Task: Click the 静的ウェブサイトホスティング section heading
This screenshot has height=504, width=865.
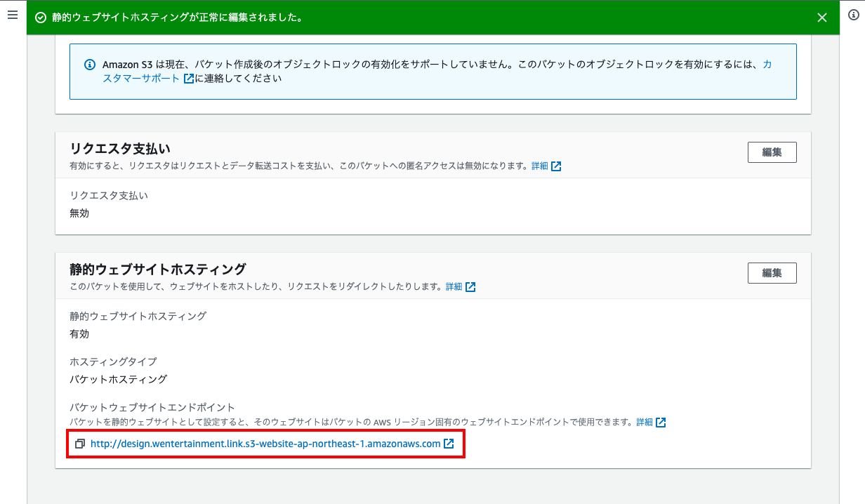Action: point(157,269)
